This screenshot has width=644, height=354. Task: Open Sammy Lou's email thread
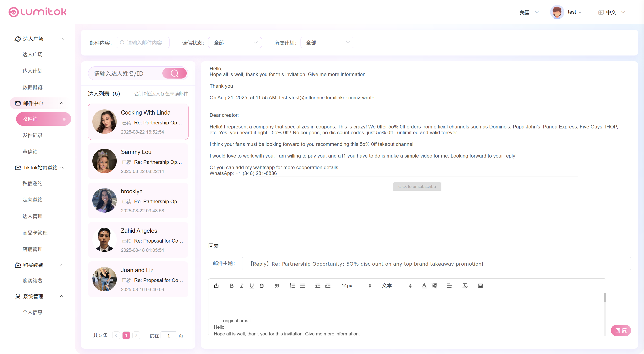138,161
